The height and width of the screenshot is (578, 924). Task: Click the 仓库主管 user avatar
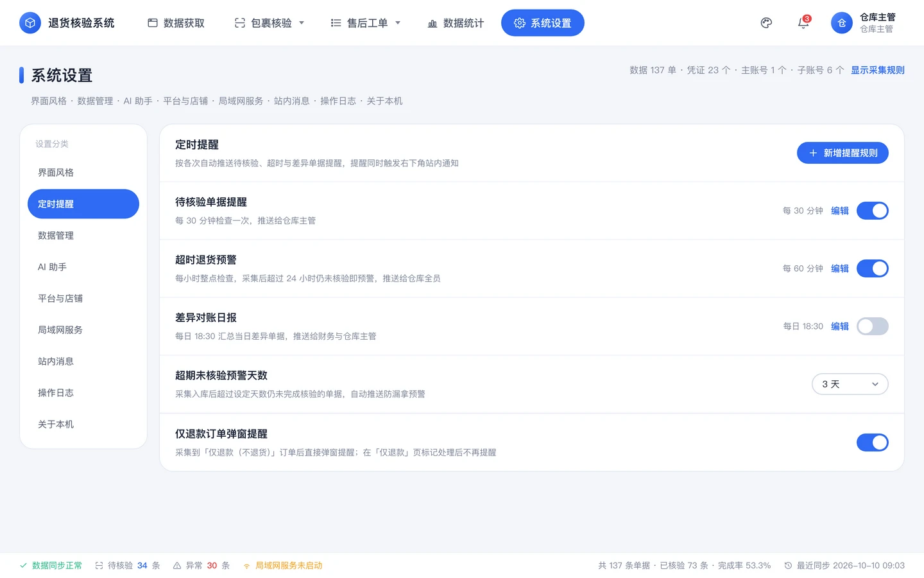point(842,23)
